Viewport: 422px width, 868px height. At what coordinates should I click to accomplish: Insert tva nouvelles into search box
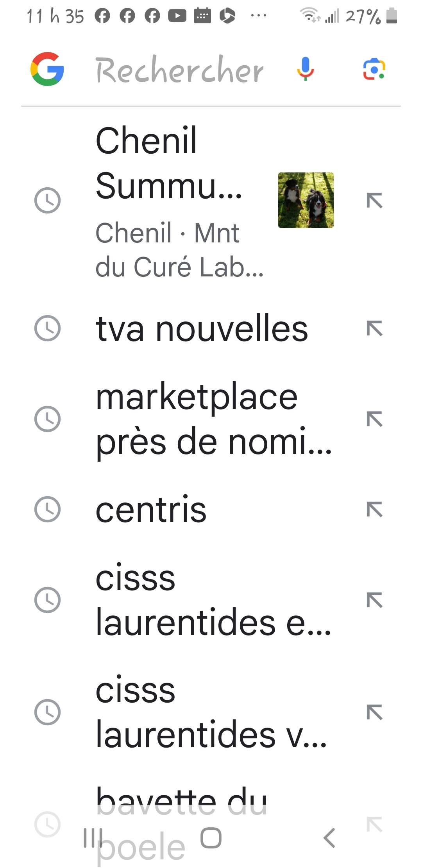click(x=374, y=328)
